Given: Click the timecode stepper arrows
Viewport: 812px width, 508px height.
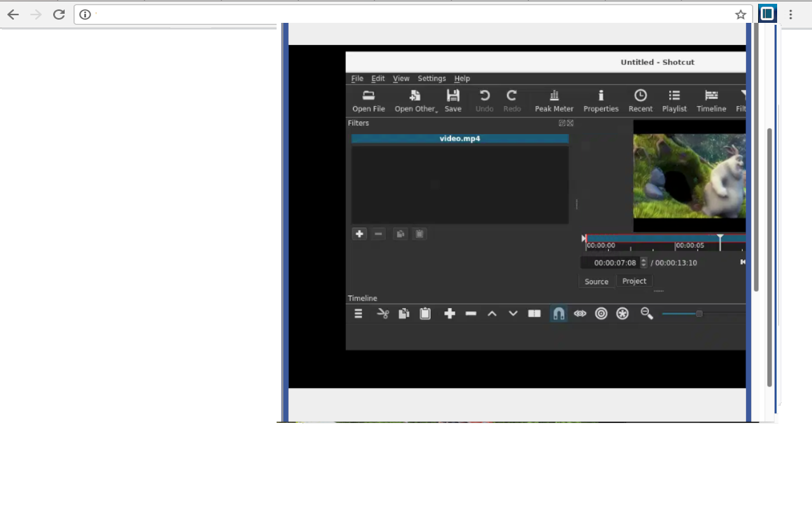Looking at the screenshot, I should click(643, 262).
